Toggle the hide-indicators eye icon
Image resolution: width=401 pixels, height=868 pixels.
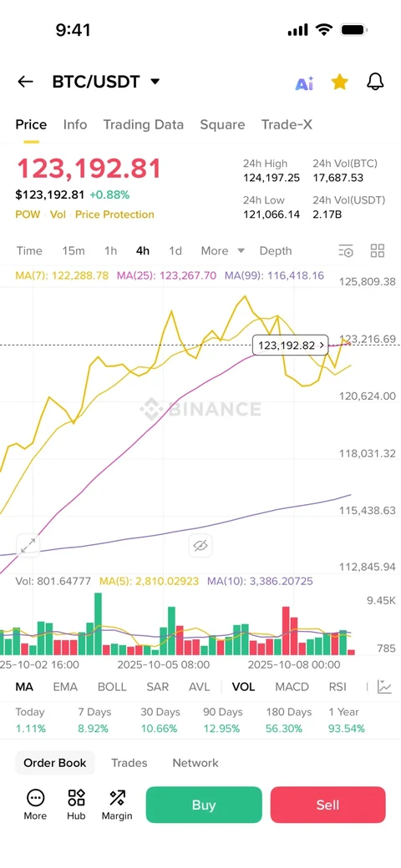click(x=200, y=546)
